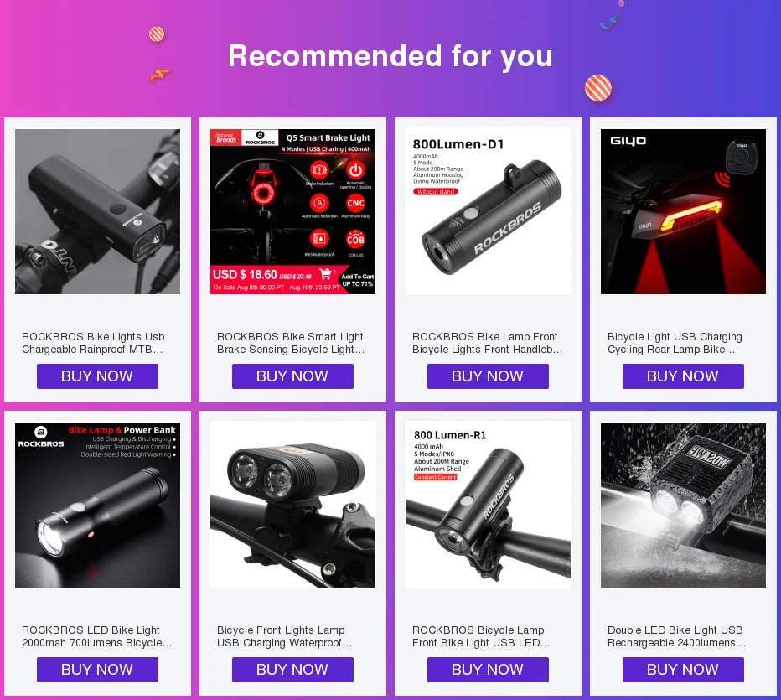Screen dimensions: 781x700
Task: Buy the ROCKBROS Bike Lights Usb Chargeable item
Action: [x=97, y=376]
